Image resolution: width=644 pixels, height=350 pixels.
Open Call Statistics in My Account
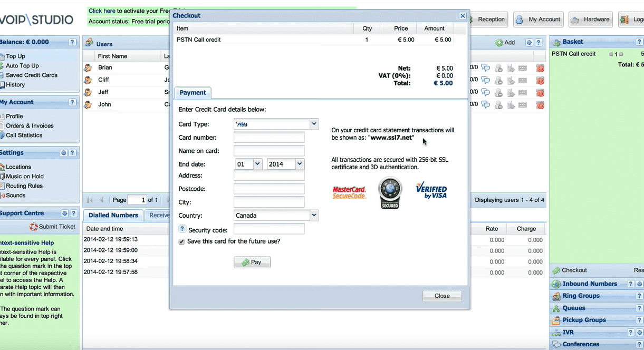pyautogui.click(x=24, y=135)
